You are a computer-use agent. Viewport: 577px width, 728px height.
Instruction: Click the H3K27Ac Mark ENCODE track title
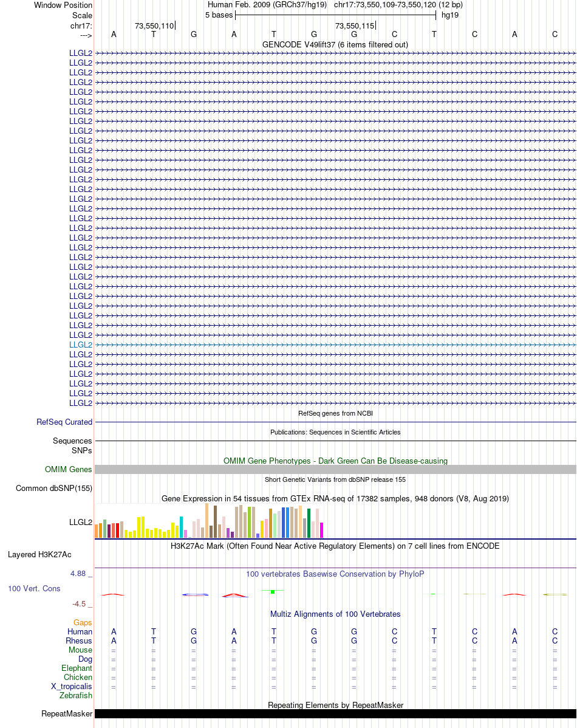pyautogui.click(x=335, y=546)
